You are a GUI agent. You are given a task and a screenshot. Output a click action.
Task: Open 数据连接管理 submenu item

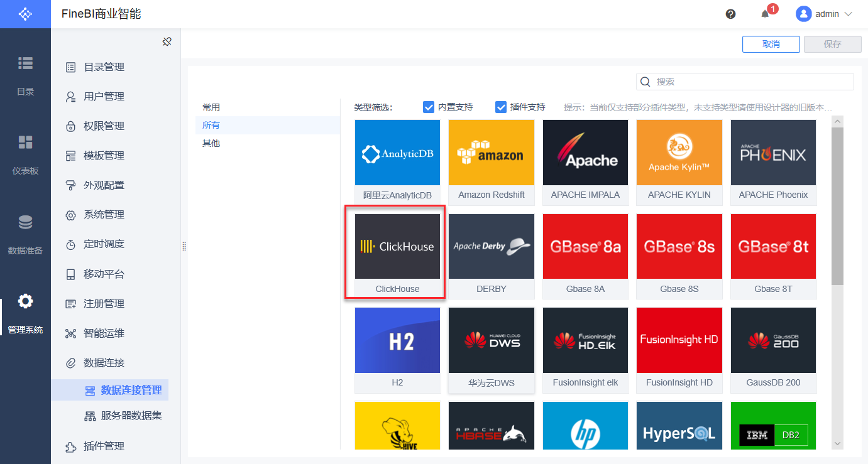pyautogui.click(x=110, y=390)
